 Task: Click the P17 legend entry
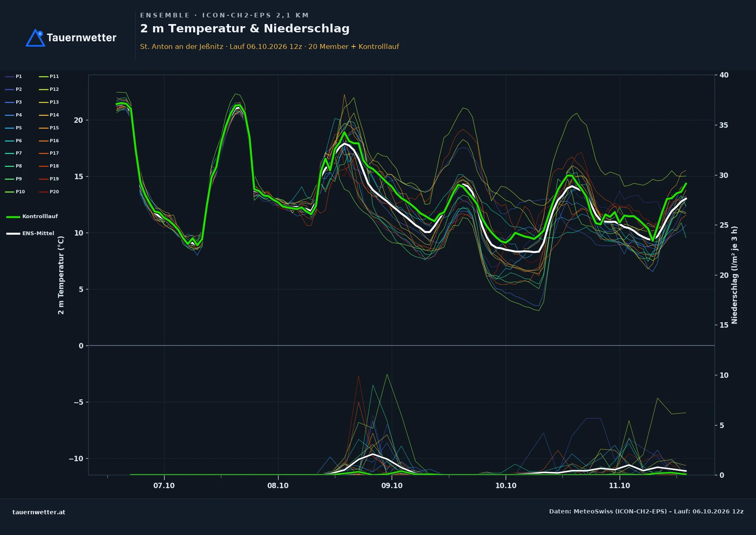point(49,153)
